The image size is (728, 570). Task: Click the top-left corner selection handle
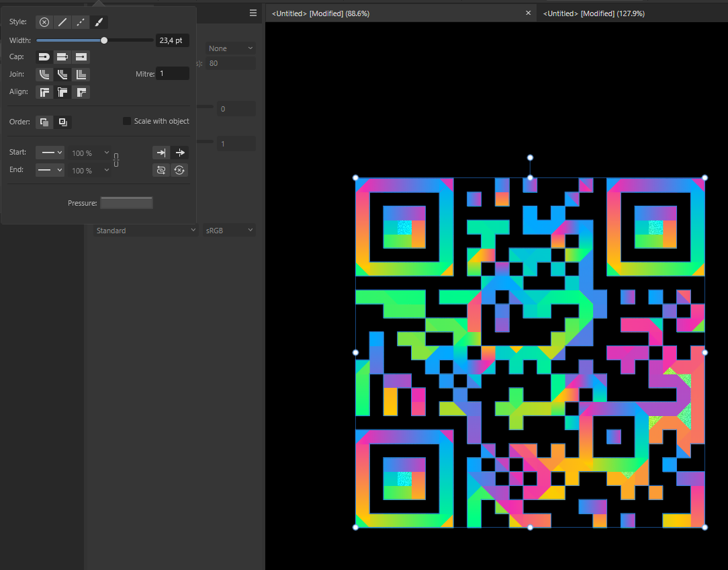point(356,177)
